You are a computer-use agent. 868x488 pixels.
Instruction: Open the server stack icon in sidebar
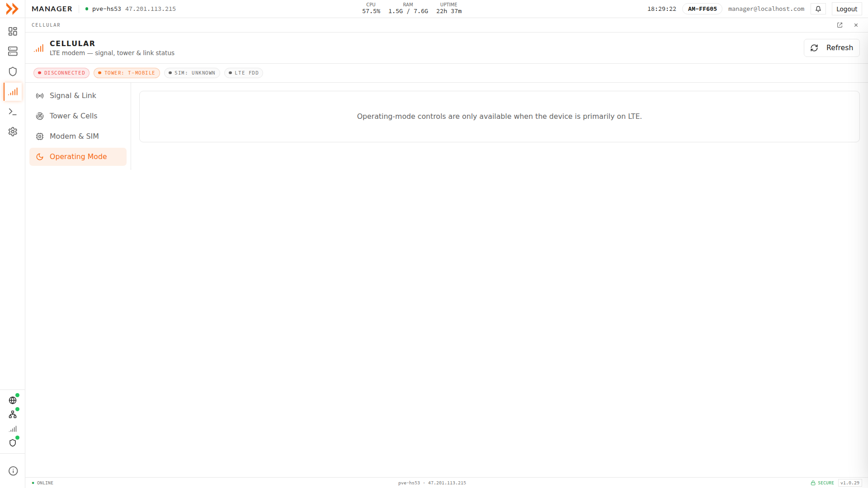coord(13,51)
